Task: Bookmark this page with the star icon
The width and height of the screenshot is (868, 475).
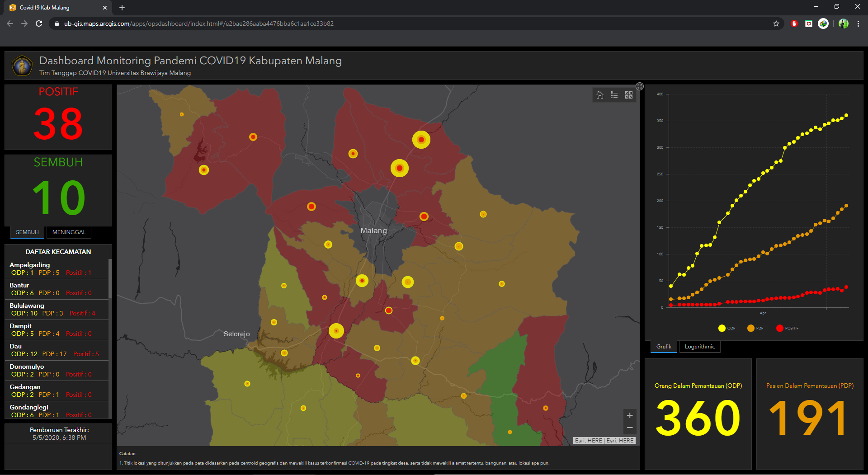Action: (x=776, y=24)
